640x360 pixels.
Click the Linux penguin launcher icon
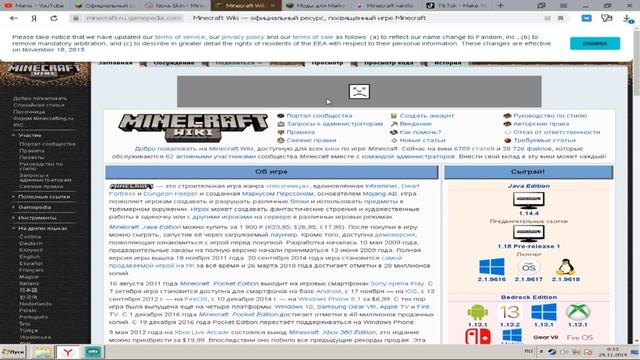pyautogui.click(x=566, y=267)
